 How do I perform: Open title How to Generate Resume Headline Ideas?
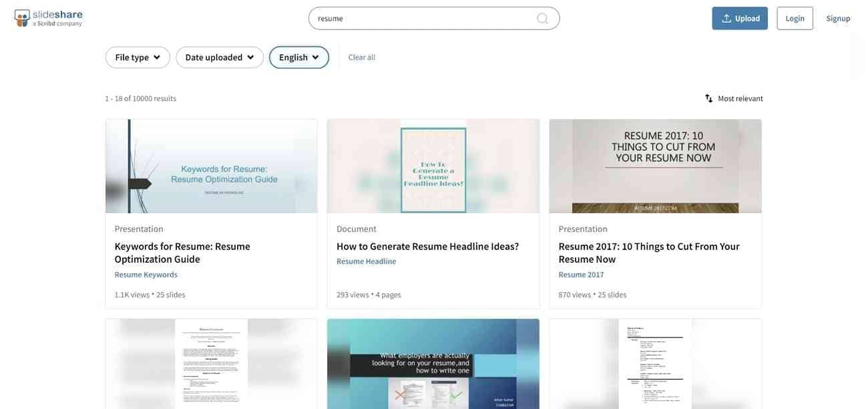(427, 247)
